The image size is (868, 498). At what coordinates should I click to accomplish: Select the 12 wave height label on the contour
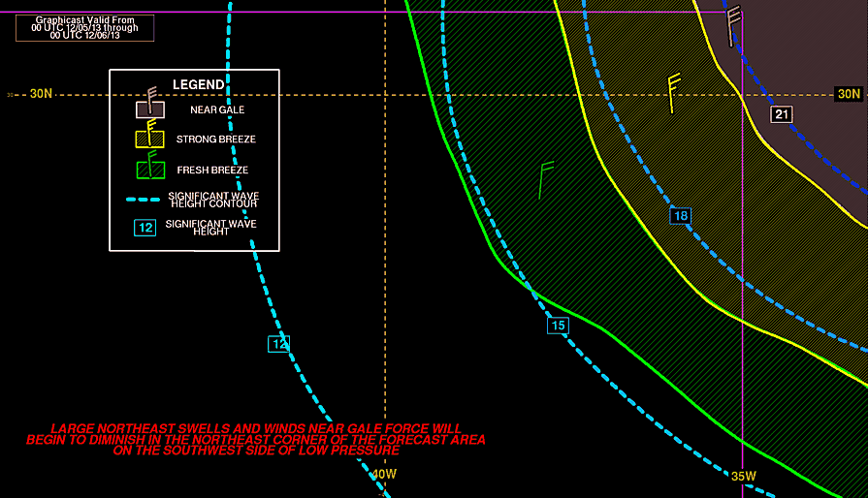(x=278, y=344)
